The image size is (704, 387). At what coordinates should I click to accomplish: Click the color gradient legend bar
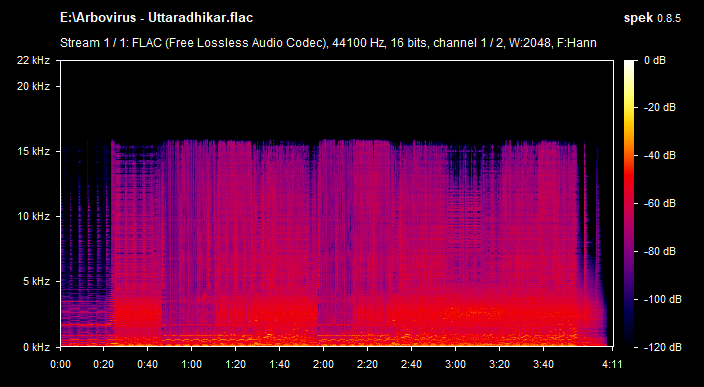click(629, 203)
